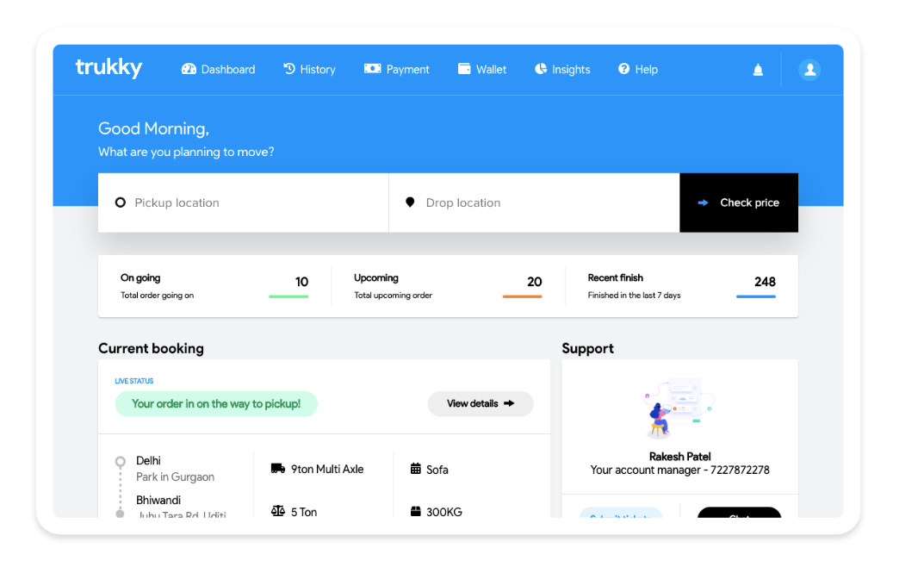Click the 'Bhiwandi' drop city
The height and width of the screenshot is (567, 924).
coord(158,501)
